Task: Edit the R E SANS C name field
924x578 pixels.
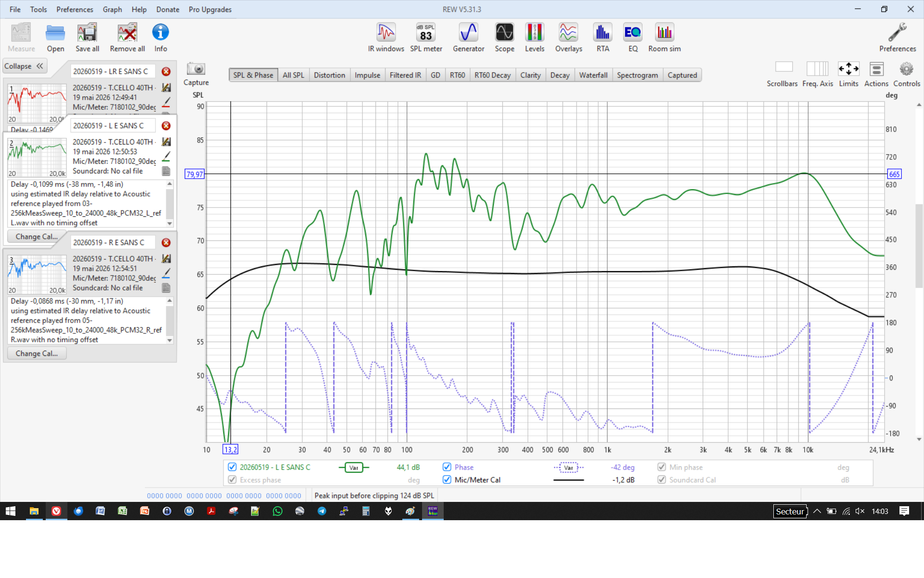Action: [113, 242]
